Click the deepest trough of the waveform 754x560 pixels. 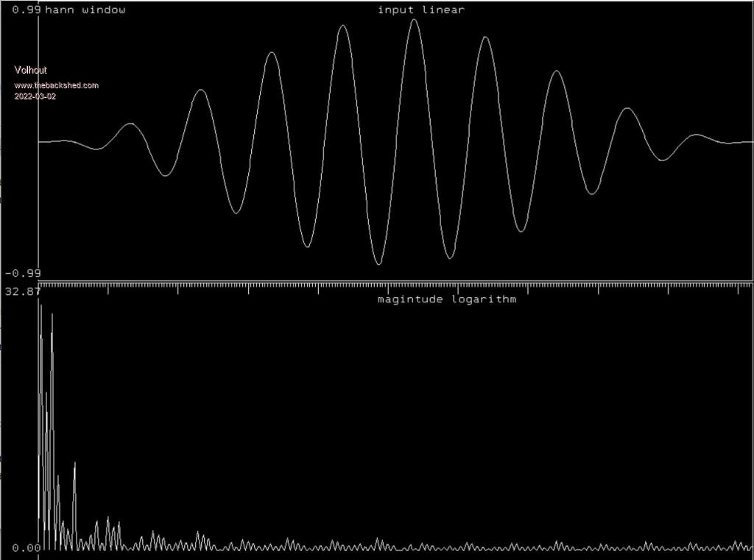pyautogui.click(x=378, y=263)
